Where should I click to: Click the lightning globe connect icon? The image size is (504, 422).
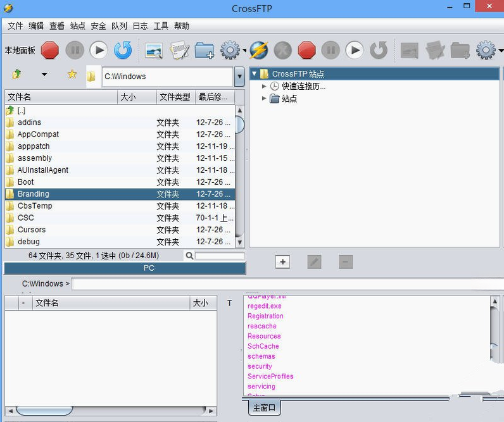pos(259,51)
